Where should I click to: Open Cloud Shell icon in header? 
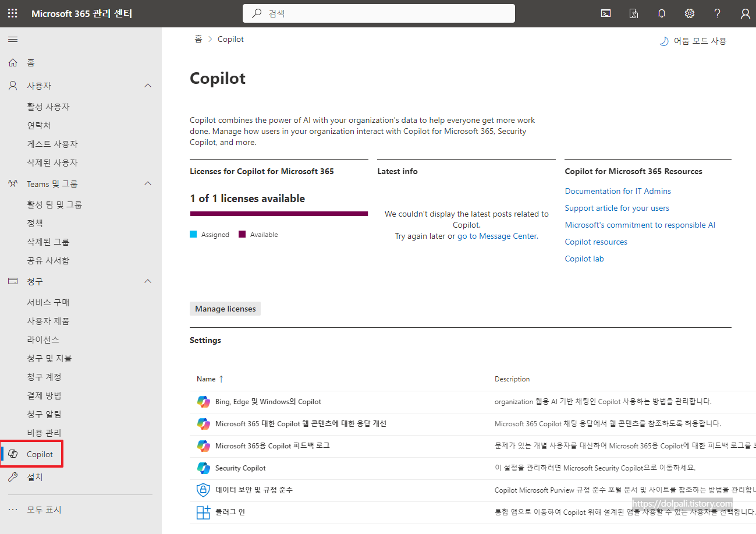pos(606,13)
